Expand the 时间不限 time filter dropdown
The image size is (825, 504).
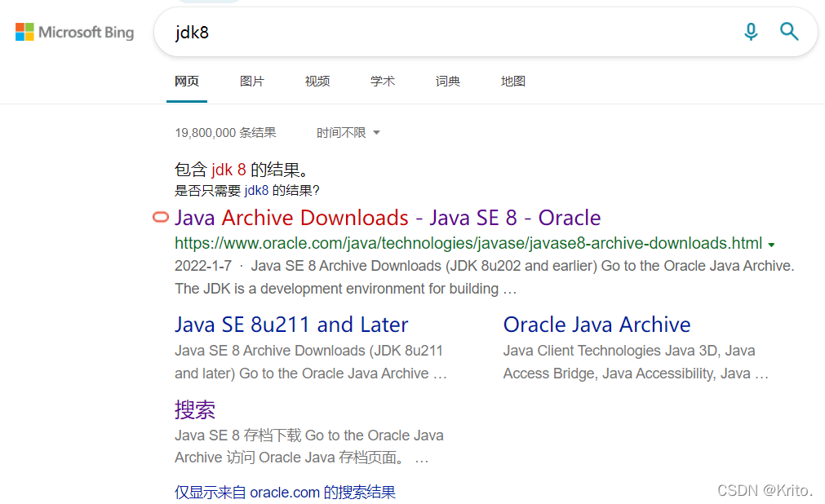tap(348, 133)
